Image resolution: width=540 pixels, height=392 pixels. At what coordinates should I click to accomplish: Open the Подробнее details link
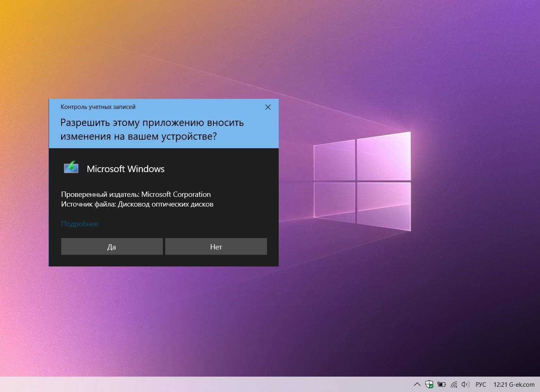[x=79, y=224]
